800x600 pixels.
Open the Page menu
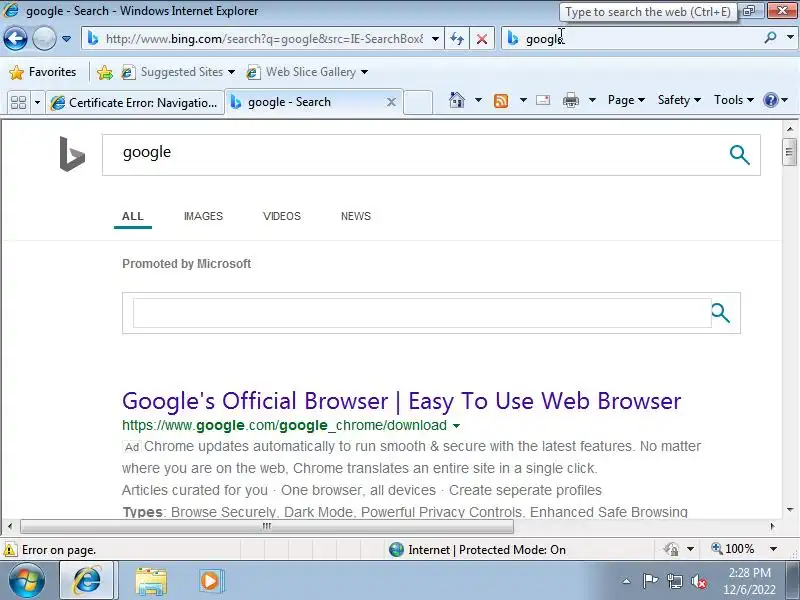point(626,100)
